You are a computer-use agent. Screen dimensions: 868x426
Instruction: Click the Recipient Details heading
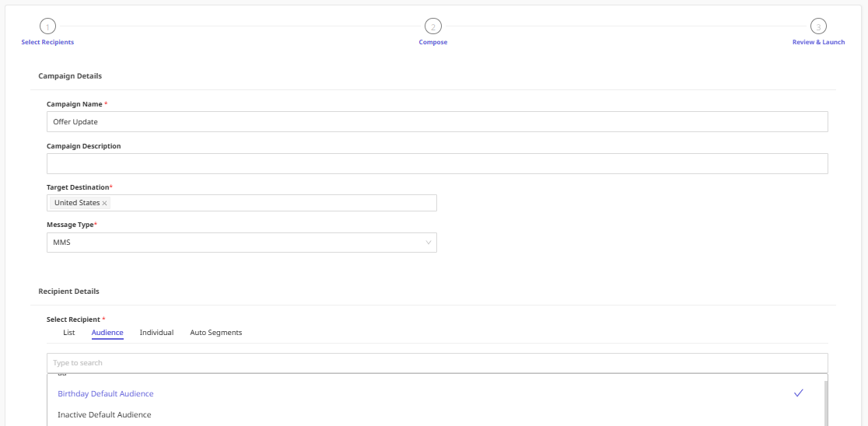[69, 291]
